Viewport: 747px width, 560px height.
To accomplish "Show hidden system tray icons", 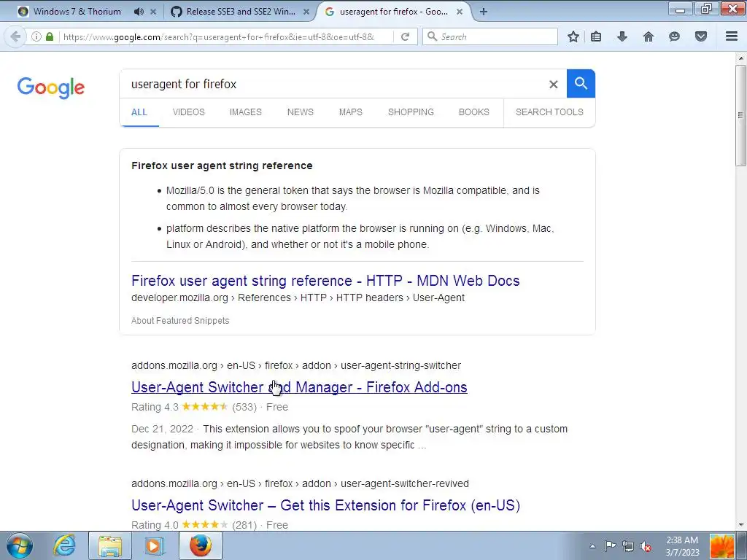I will pyautogui.click(x=592, y=546).
